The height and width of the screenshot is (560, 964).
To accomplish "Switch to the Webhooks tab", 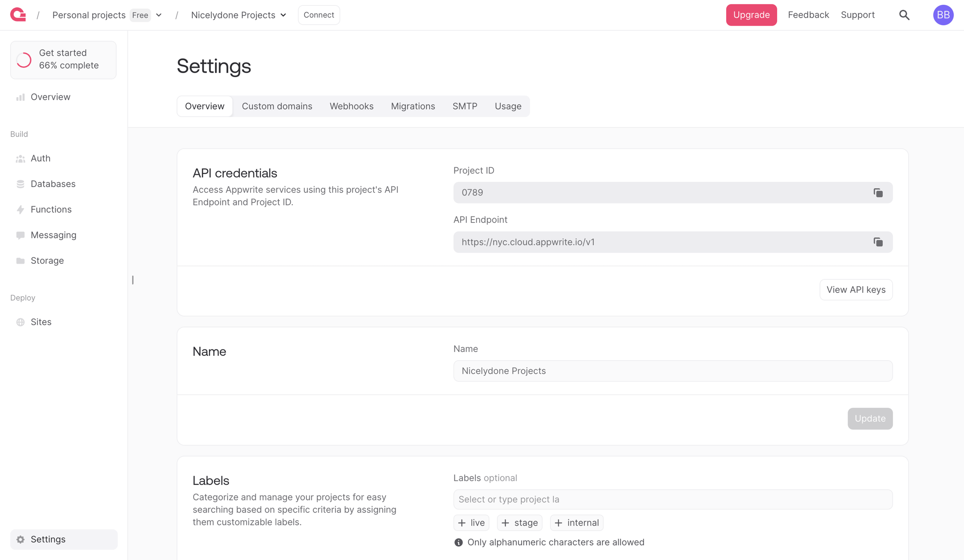I will tap(351, 106).
